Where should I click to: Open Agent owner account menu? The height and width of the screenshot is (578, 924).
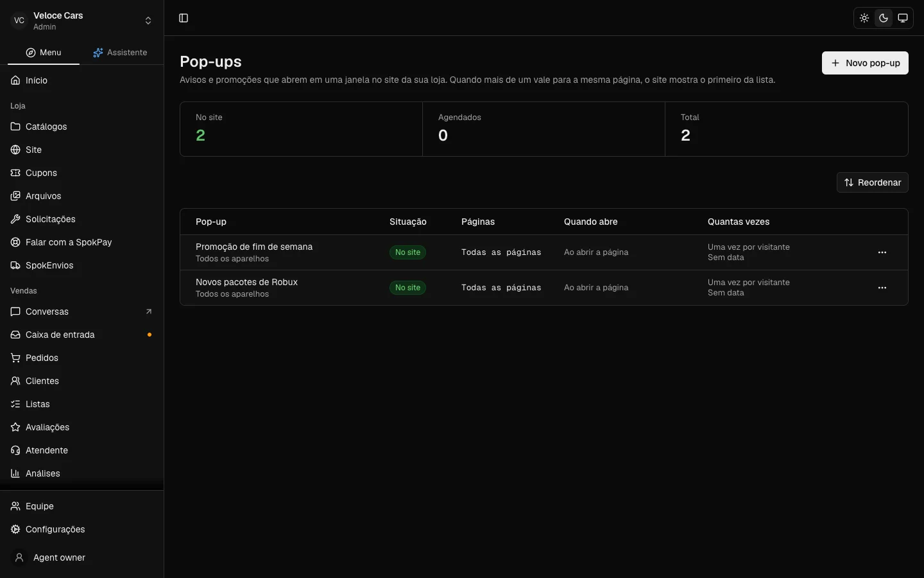[x=82, y=557]
